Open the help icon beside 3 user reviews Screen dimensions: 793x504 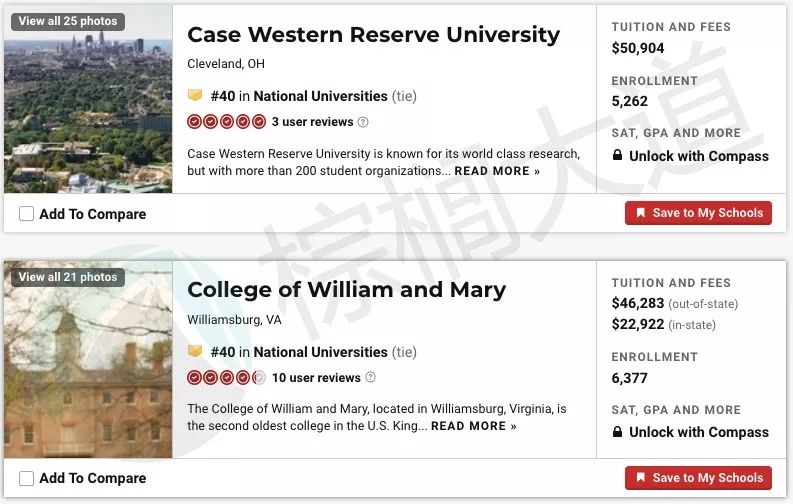pos(363,122)
